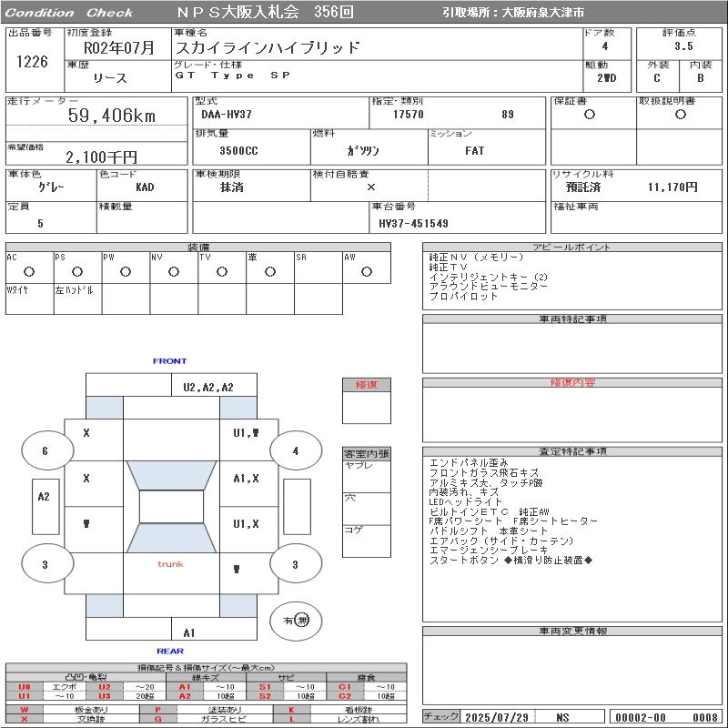Click fuel type ガソリン

click(363, 150)
